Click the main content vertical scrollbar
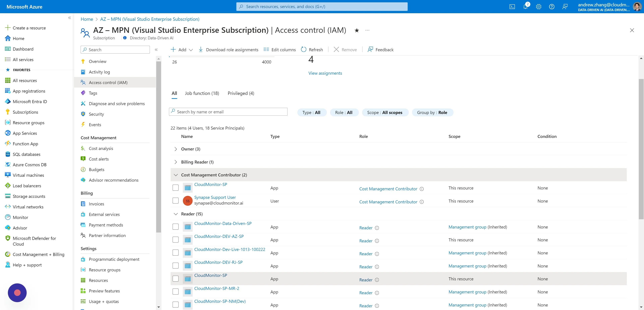Screen dimensions: 644x310 [641, 149]
